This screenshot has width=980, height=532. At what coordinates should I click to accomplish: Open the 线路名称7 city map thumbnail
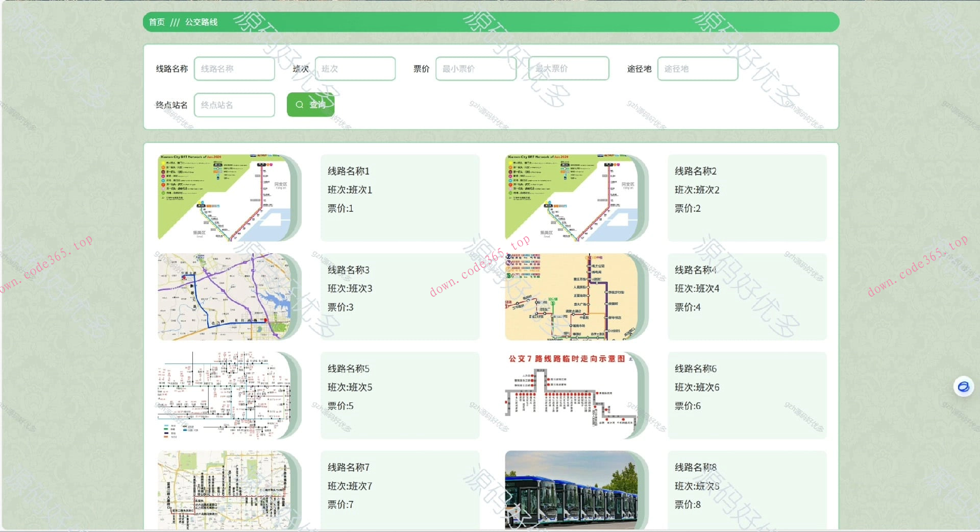[x=225, y=490]
